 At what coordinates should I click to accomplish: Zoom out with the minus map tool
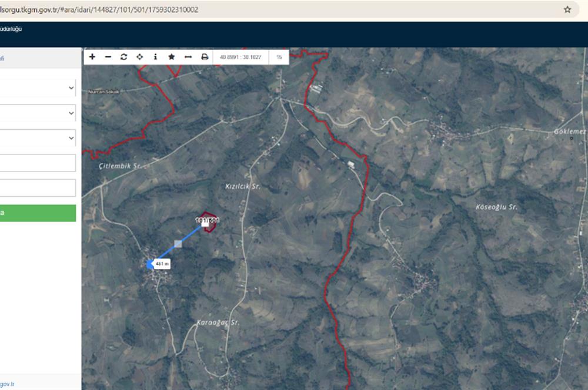[108, 57]
